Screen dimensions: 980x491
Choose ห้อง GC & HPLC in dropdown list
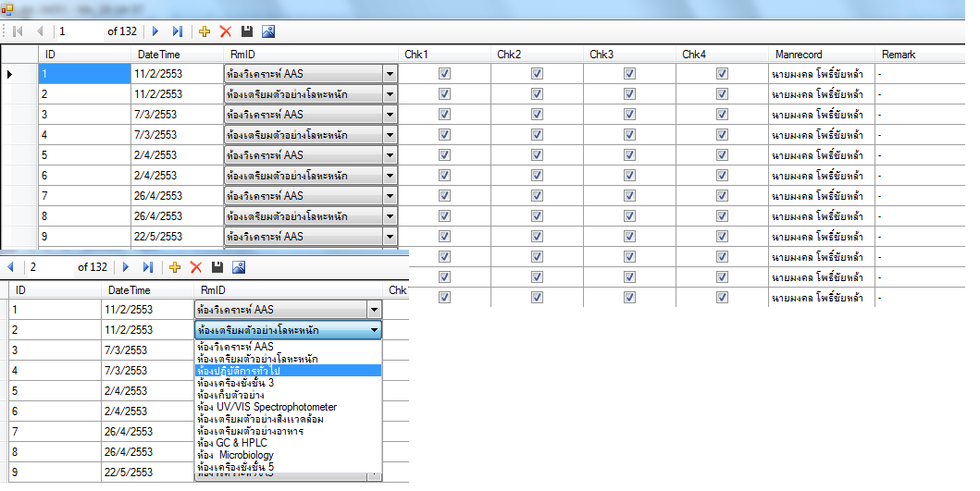[288, 442]
